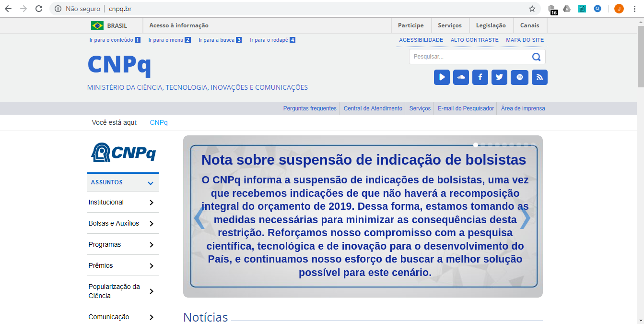Open the Google Play link icon
The width and height of the screenshot is (644, 324).
click(x=442, y=77)
